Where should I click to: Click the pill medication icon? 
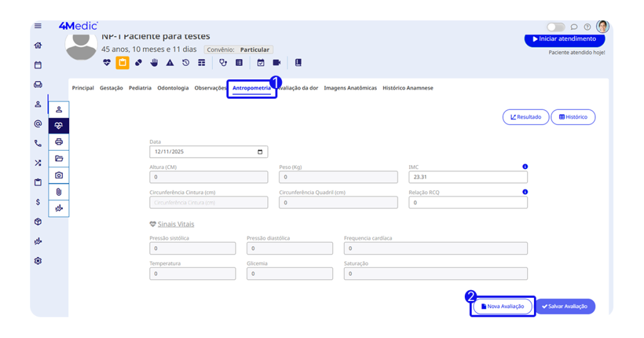coord(138,63)
